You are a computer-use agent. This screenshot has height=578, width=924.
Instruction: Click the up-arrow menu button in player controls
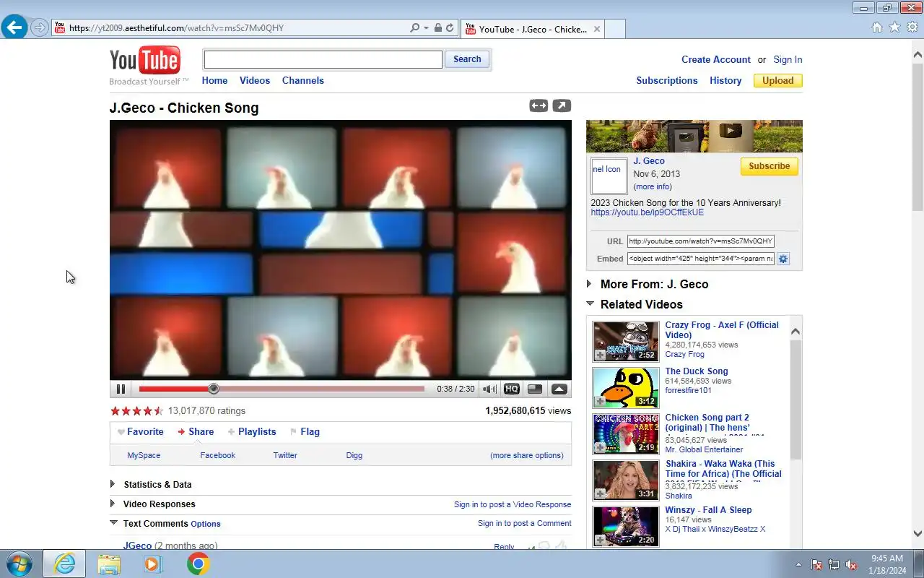point(559,389)
